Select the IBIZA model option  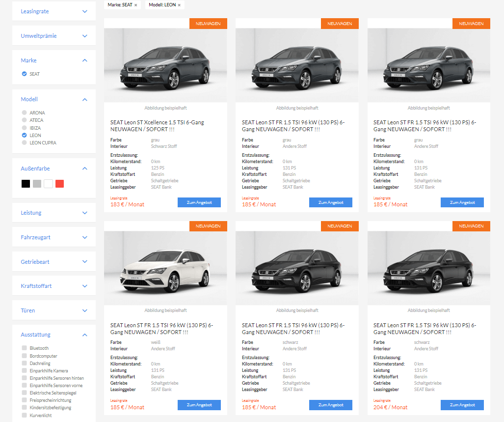(24, 128)
